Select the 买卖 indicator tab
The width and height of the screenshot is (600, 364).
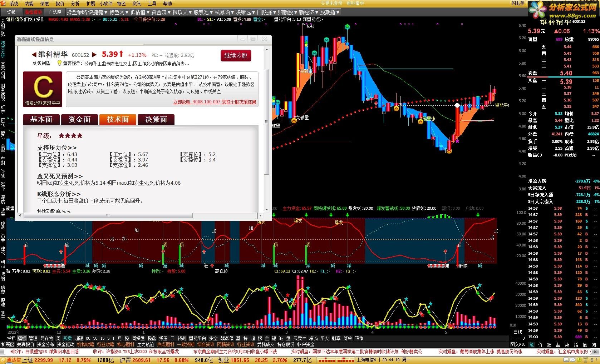click(x=67, y=338)
